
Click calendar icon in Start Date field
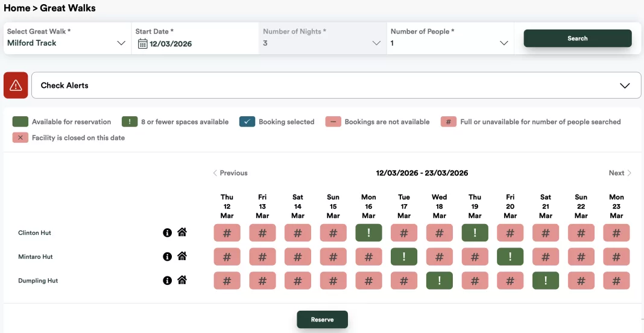(142, 43)
